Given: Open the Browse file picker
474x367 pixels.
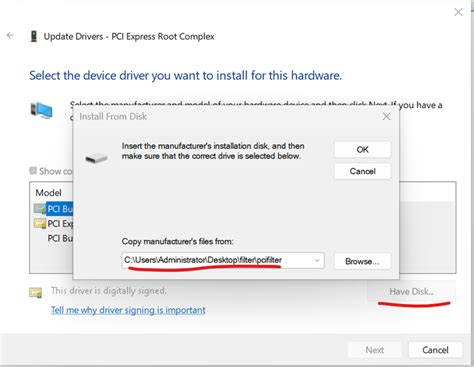Looking at the screenshot, I should coord(362,261).
